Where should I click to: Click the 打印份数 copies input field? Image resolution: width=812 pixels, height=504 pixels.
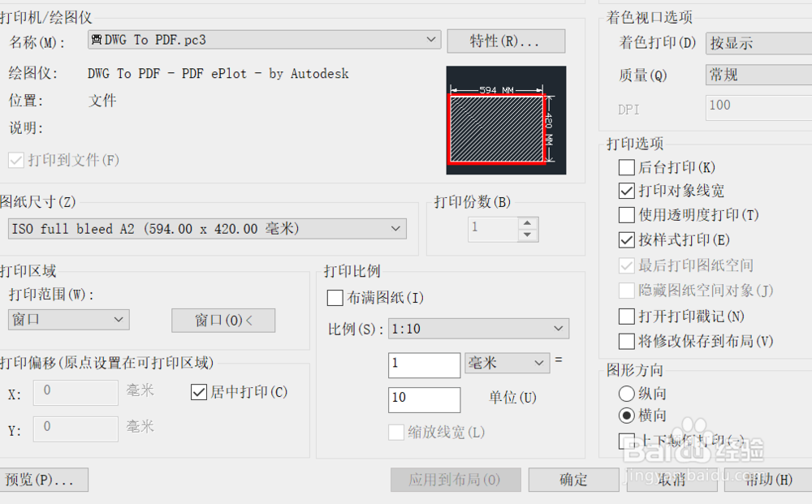(493, 229)
